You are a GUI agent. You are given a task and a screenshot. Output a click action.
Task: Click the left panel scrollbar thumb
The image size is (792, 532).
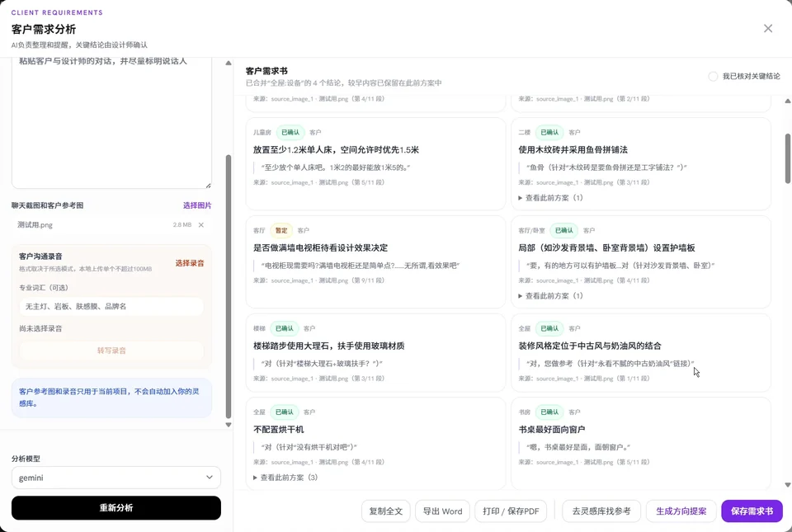(x=229, y=286)
